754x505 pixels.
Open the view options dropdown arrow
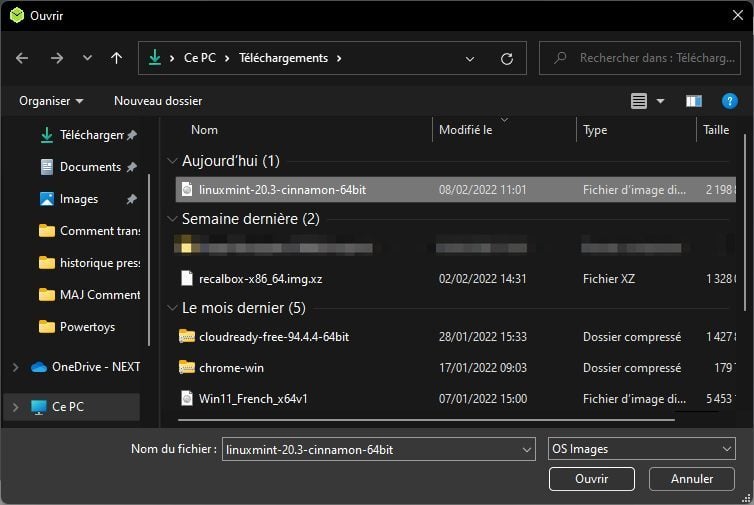coord(660,101)
